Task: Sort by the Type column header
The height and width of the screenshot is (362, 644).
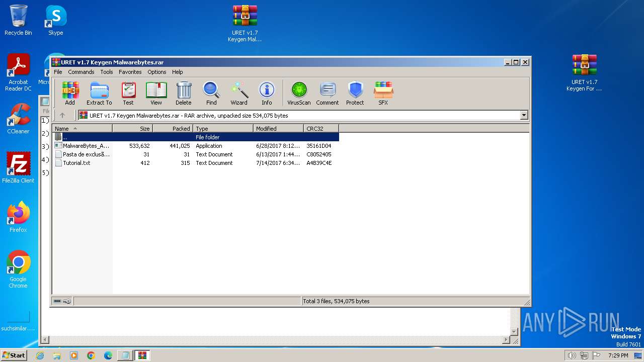Action: (223, 128)
